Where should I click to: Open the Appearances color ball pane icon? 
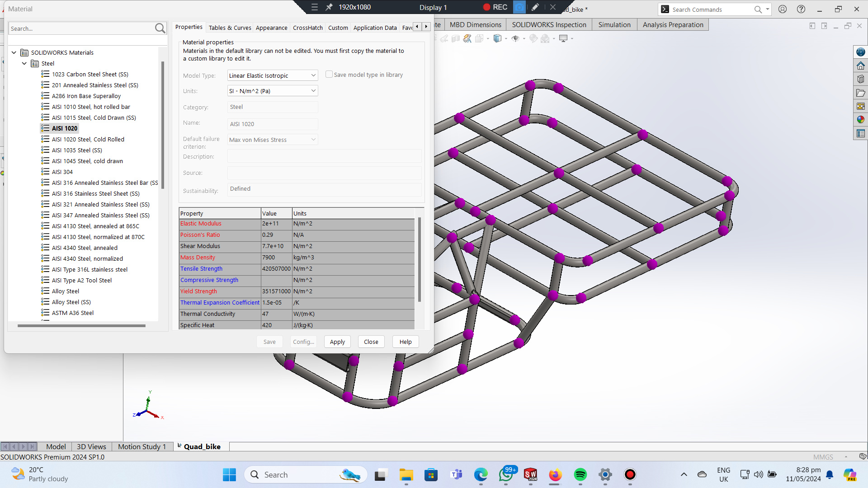click(x=860, y=120)
